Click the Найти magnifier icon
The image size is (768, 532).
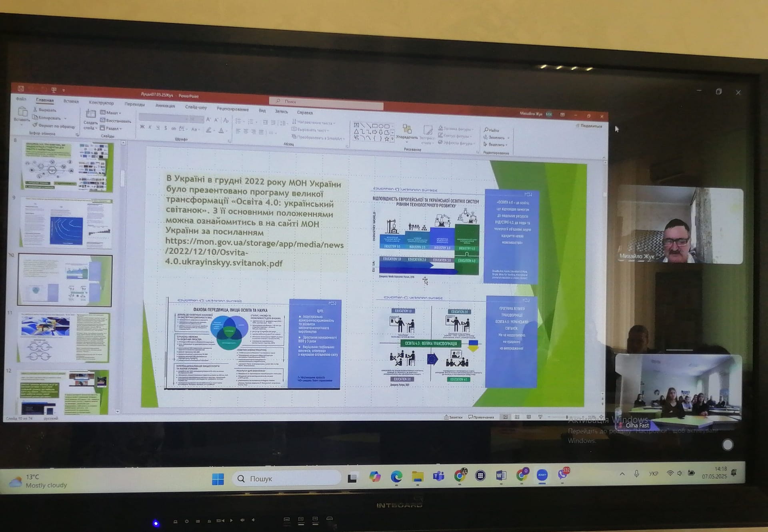click(486, 130)
